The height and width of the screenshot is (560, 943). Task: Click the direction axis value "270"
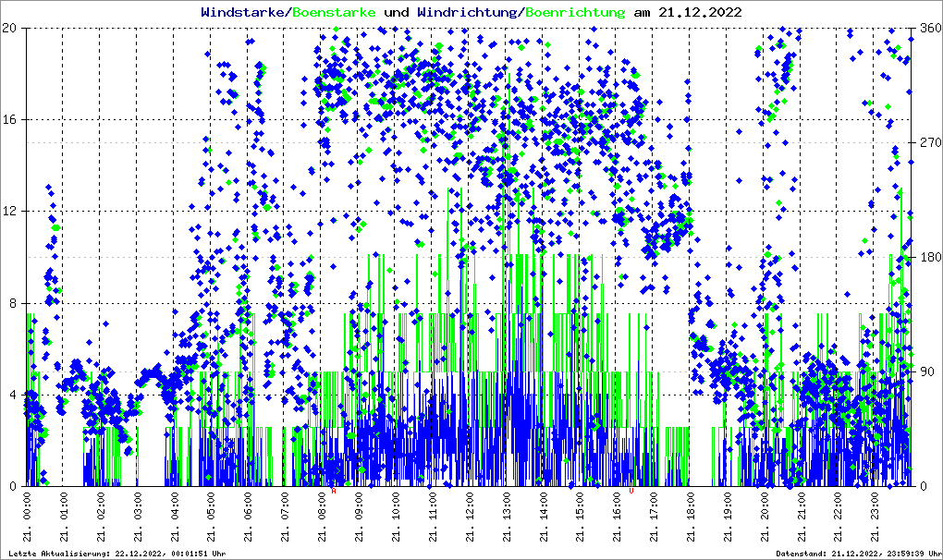coord(930,142)
